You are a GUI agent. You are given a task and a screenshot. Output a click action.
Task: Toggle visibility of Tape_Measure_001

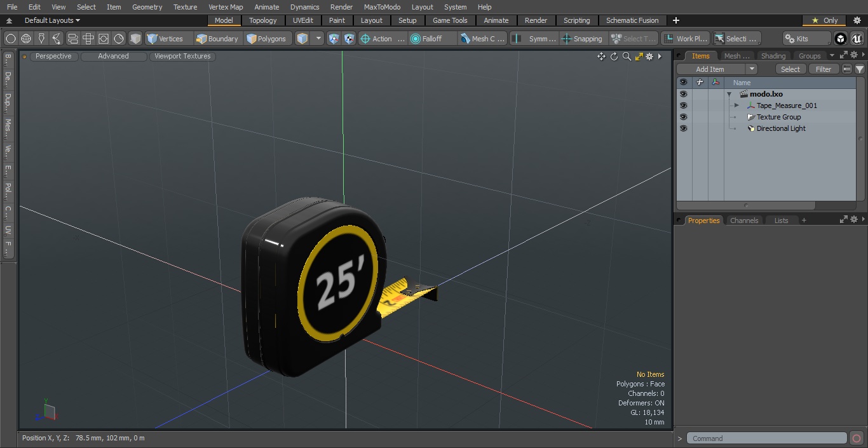click(x=683, y=105)
